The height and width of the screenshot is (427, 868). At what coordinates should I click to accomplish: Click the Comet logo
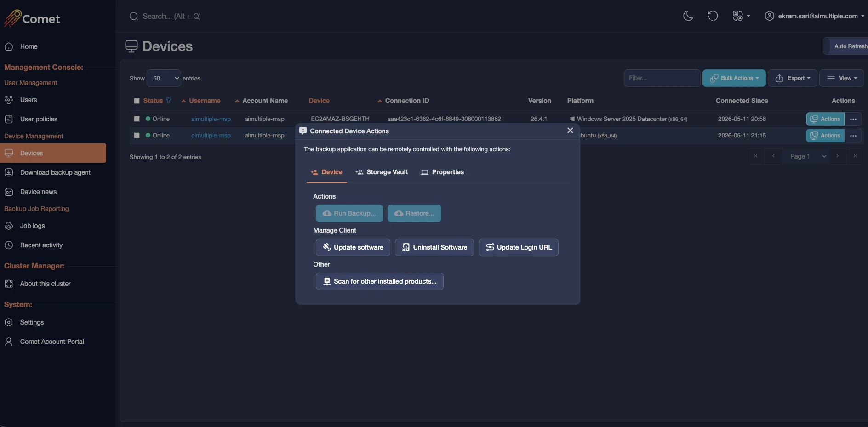32,18
